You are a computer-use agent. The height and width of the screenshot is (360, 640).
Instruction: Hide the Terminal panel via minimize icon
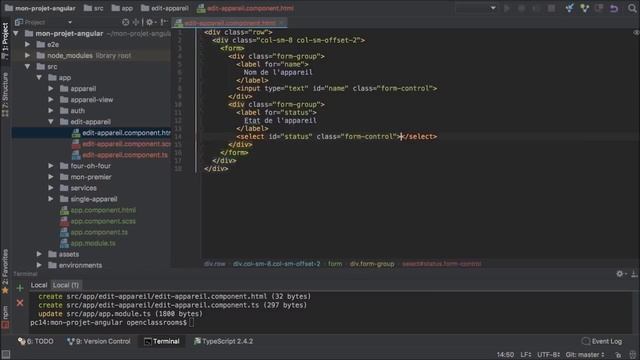coord(634,274)
